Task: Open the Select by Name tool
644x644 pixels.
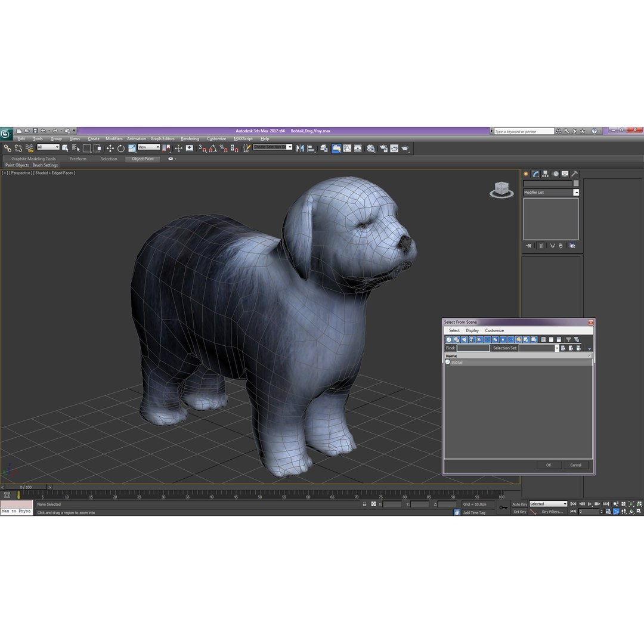Action: (76, 148)
